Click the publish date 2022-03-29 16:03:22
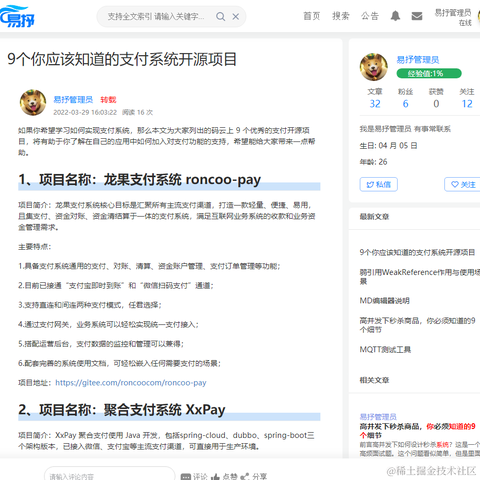 pos(85,112)
